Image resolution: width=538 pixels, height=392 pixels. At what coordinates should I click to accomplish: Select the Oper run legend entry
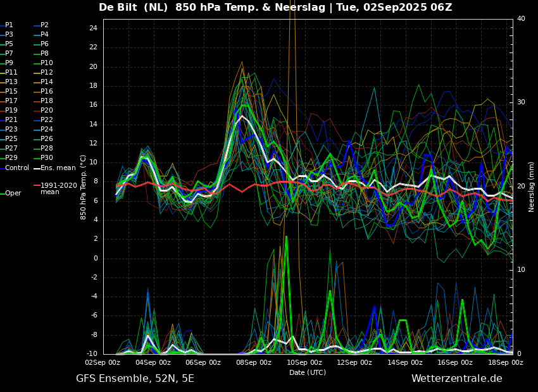pos(13,193)
